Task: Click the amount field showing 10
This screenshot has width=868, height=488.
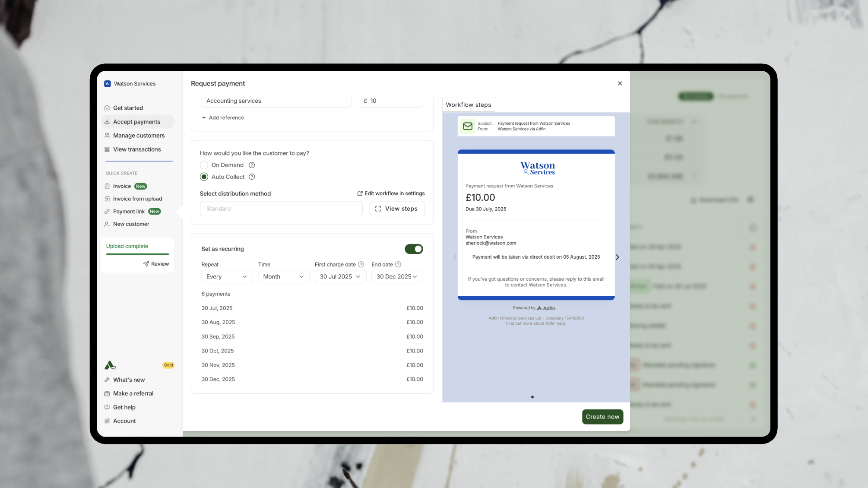Action: point(391,101)
